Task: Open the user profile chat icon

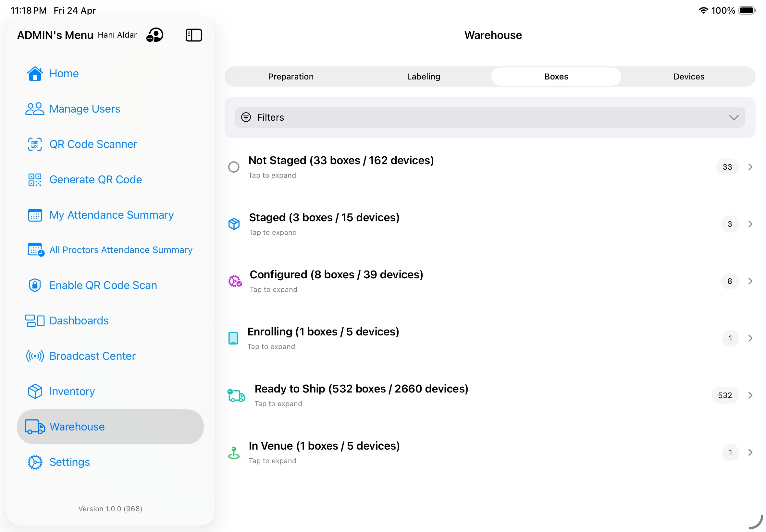Action: click(x=155, y=35)
